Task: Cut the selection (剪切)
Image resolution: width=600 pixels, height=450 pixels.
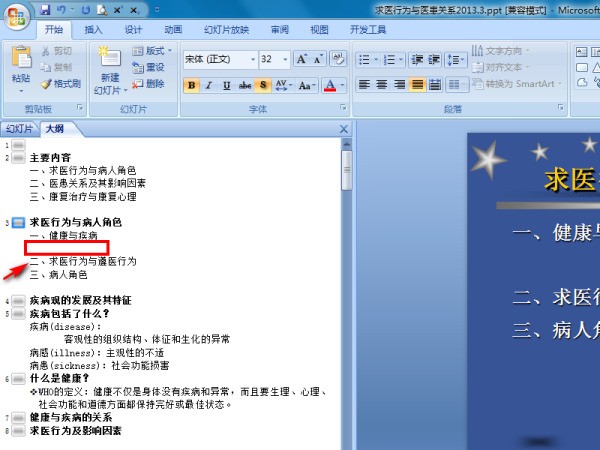Action: [x=56, y=51]
